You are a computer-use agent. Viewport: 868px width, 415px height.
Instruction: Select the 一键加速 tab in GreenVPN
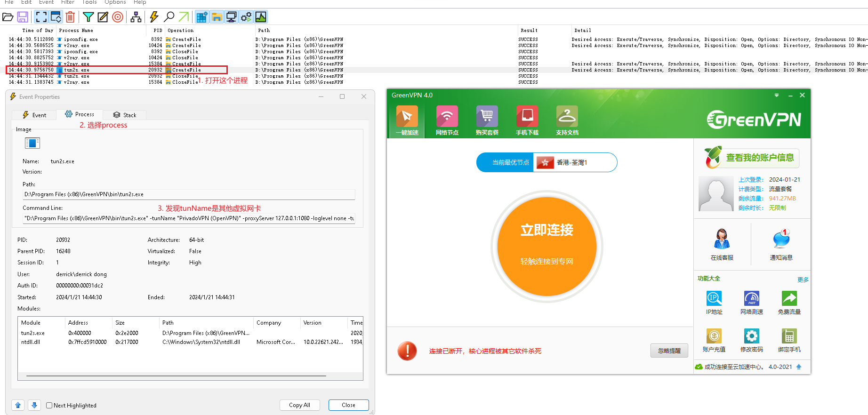(x=407, y=121)
